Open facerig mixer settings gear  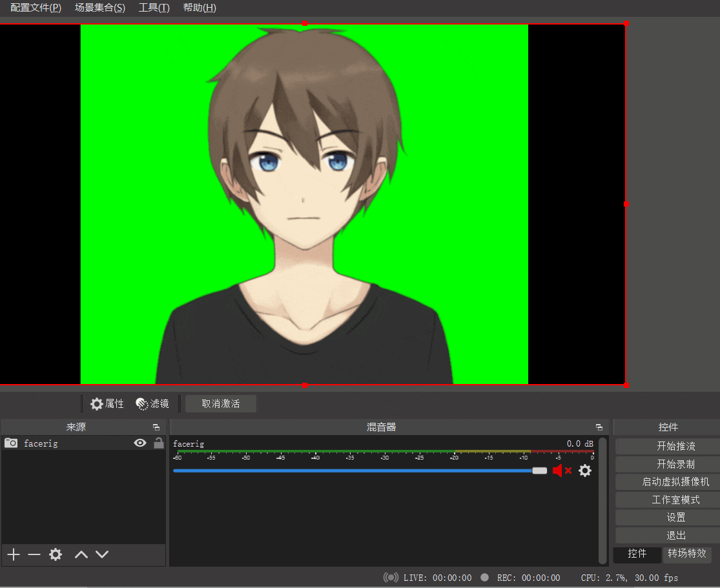click(x=585, y=471)
